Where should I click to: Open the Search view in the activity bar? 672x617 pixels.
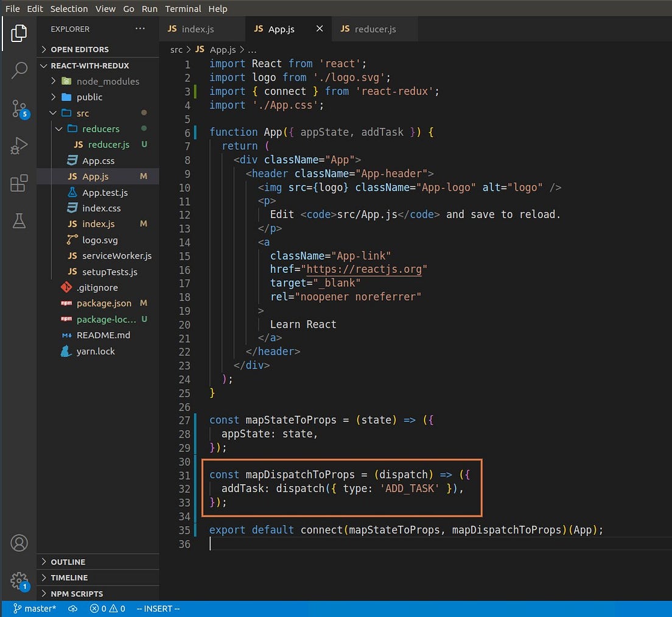19,71
